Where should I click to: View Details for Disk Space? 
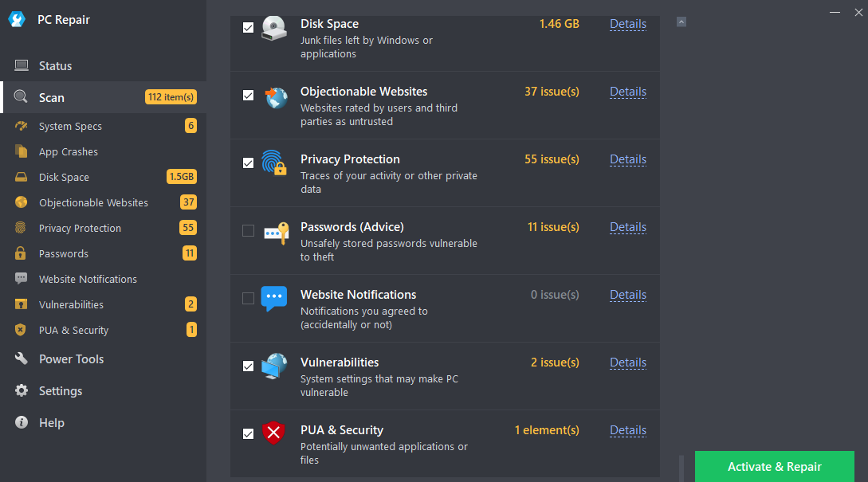(x=628, y=24)
